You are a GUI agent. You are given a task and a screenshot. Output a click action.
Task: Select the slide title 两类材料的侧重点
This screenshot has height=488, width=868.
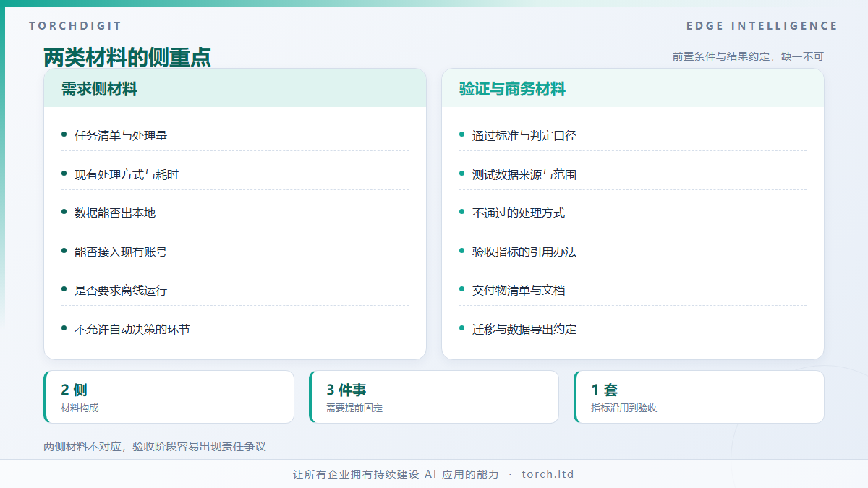pos(127,57)
